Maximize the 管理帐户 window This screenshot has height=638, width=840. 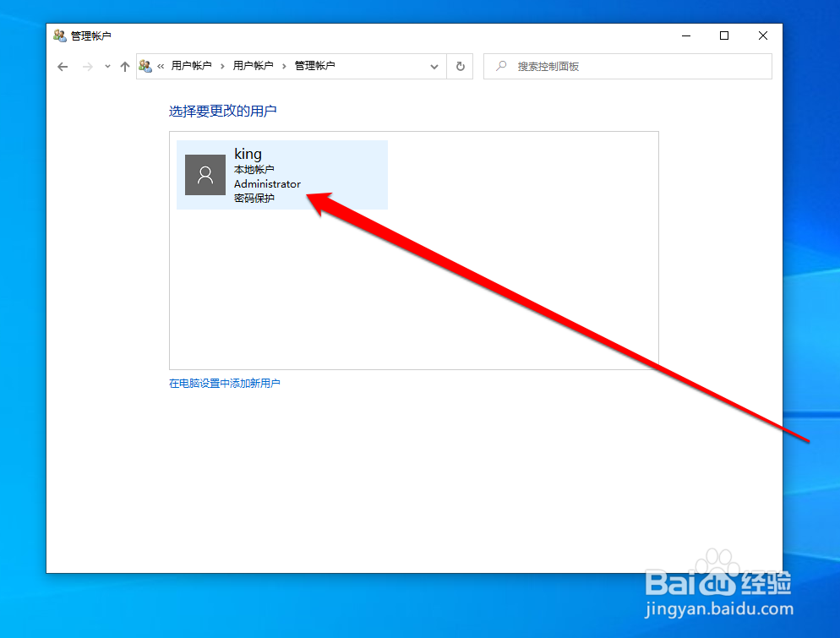tap(724, 35)
